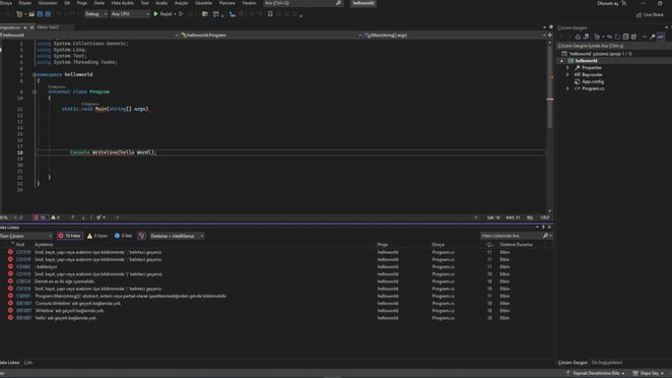Collapse the helloworld project node
This screenshot has height=378, width=672.
coord(562,61)
